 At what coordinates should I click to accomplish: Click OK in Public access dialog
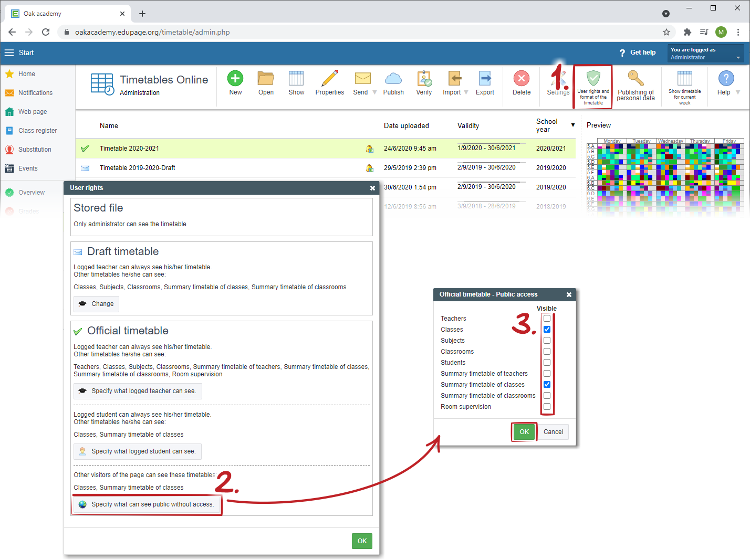pyautogui.click(x=524, y=432)
